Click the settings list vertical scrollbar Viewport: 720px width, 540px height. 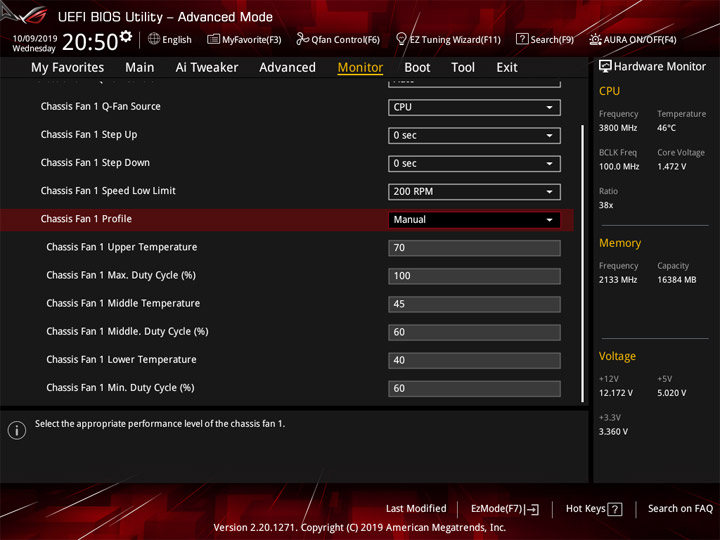(x=583, y=264)
